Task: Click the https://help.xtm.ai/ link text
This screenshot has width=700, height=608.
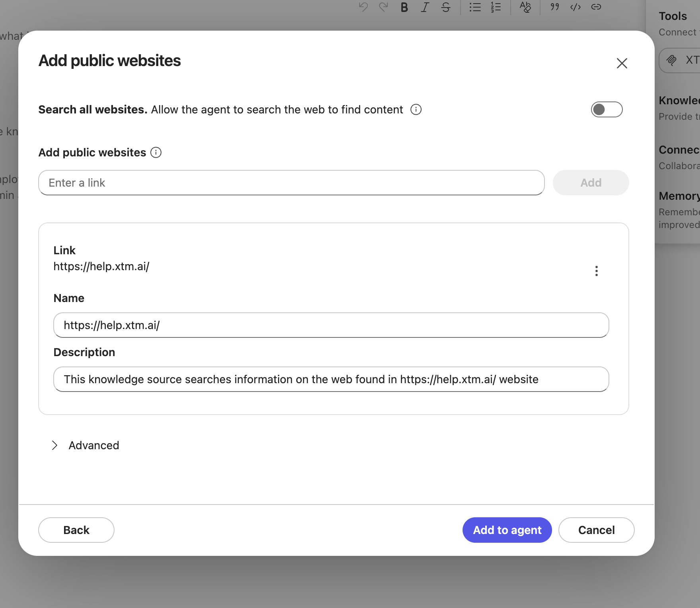Action: click(x=101, y=266)
